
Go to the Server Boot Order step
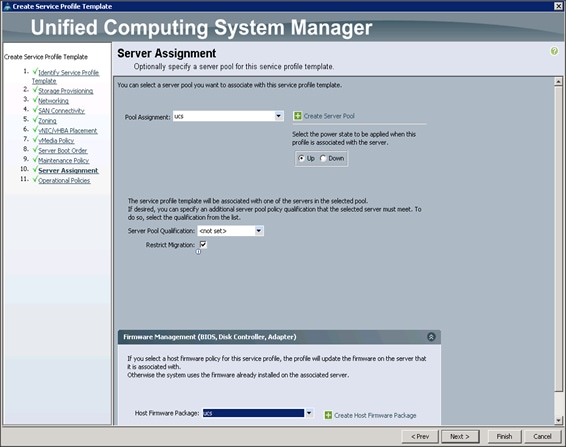[x=63, y=151]
